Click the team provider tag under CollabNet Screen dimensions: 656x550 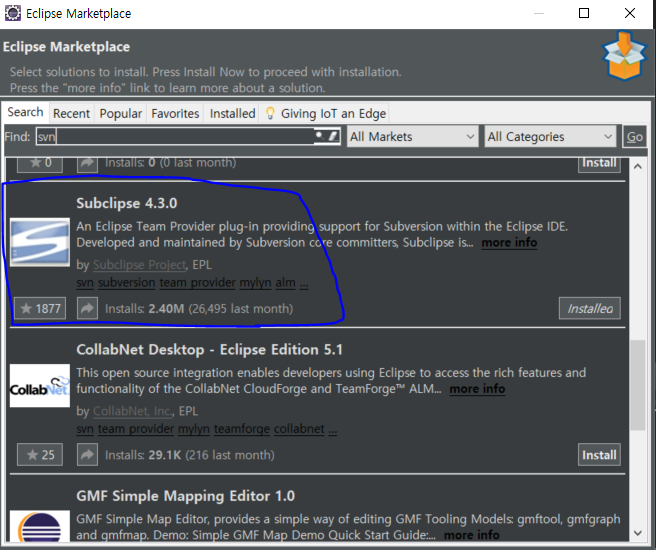(x=136, y=429)
